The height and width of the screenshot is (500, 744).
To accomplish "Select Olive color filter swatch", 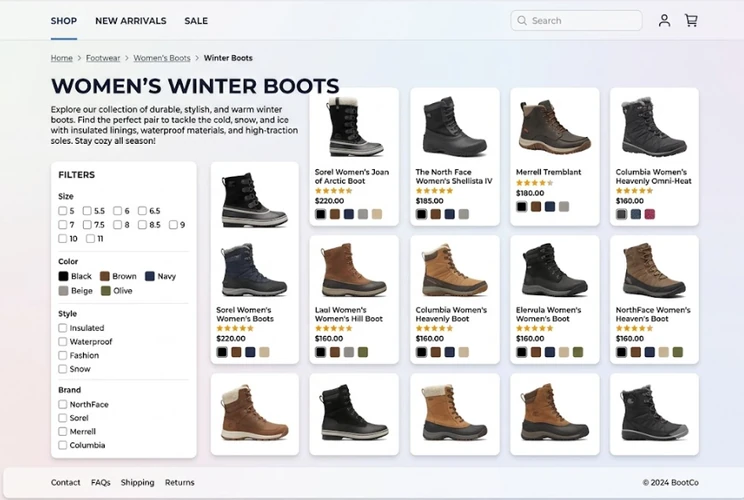I will [x=106, y=291].
